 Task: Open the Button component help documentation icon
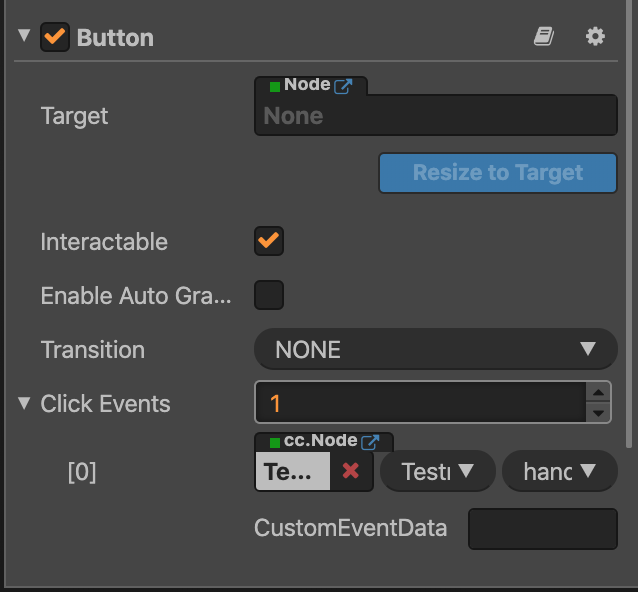pos(543,37)
